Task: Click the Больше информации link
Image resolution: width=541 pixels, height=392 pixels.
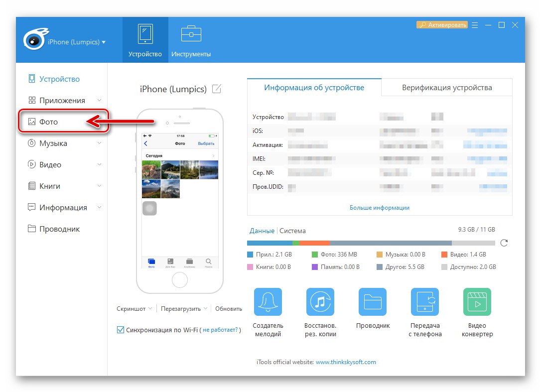Action: (x=380, y=208)
